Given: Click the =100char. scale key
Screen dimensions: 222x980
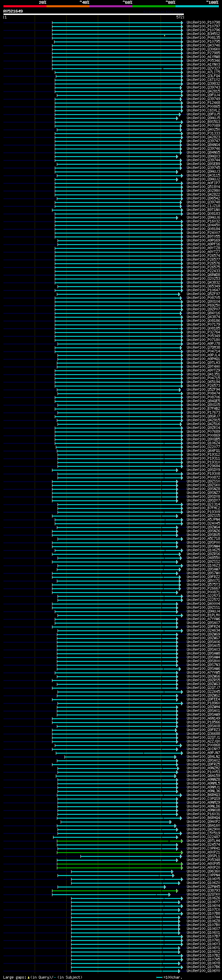Looking at the screenshot, I should (169, 977).
